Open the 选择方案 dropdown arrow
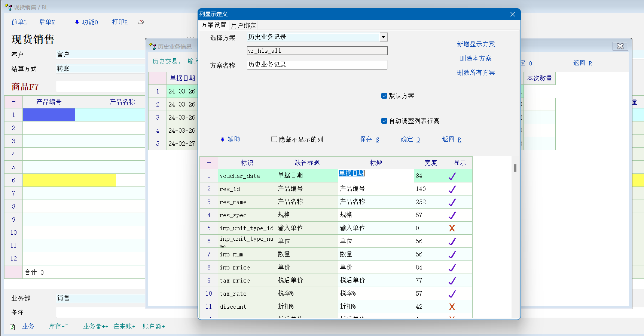This screenshot has height=336, width=644. 383,37
